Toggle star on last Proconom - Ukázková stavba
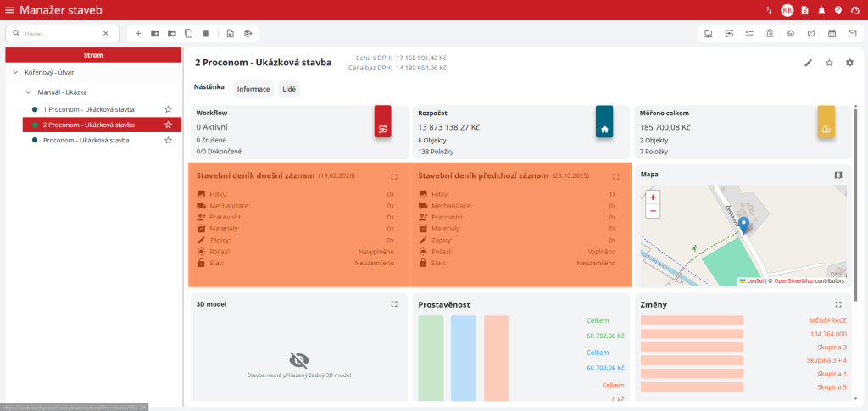 pyautogui.click(x=168, y=140)
